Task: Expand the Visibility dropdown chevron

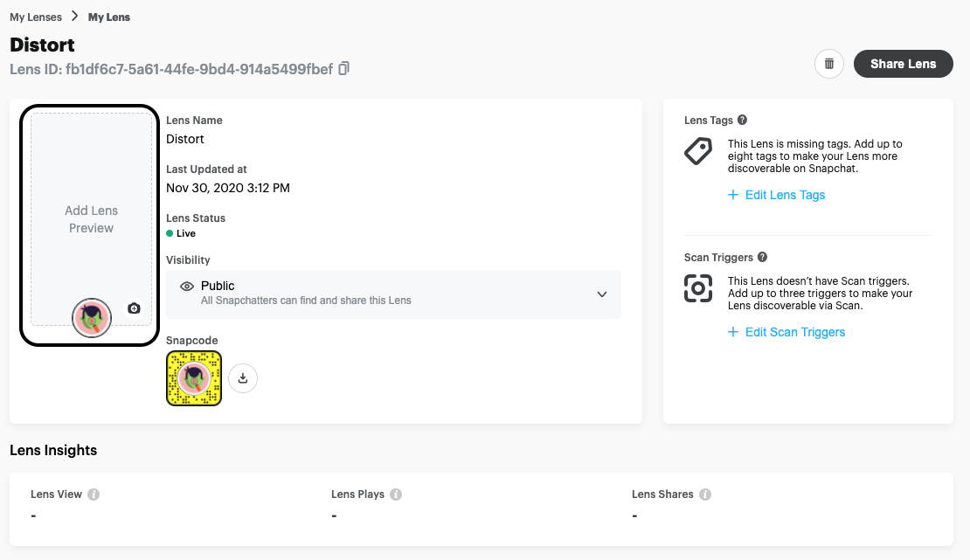Action: (x=602, y=294)
